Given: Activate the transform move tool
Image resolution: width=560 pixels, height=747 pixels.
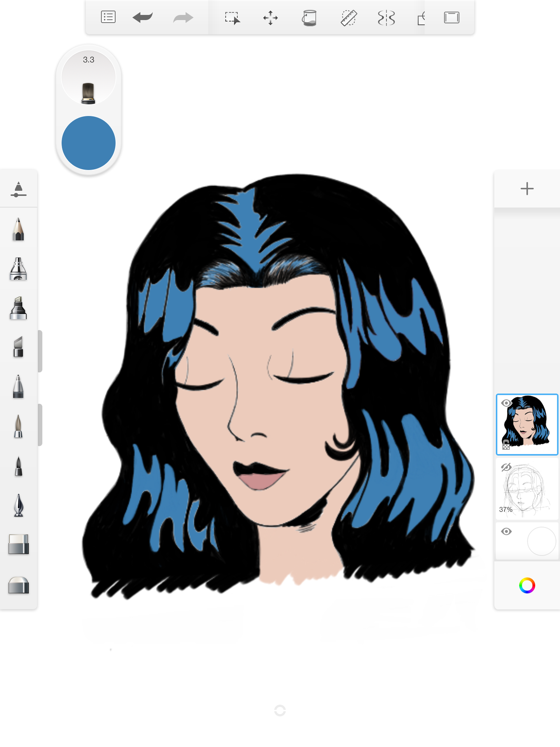Looking at the screenshot, I should [x=270, y=18].
